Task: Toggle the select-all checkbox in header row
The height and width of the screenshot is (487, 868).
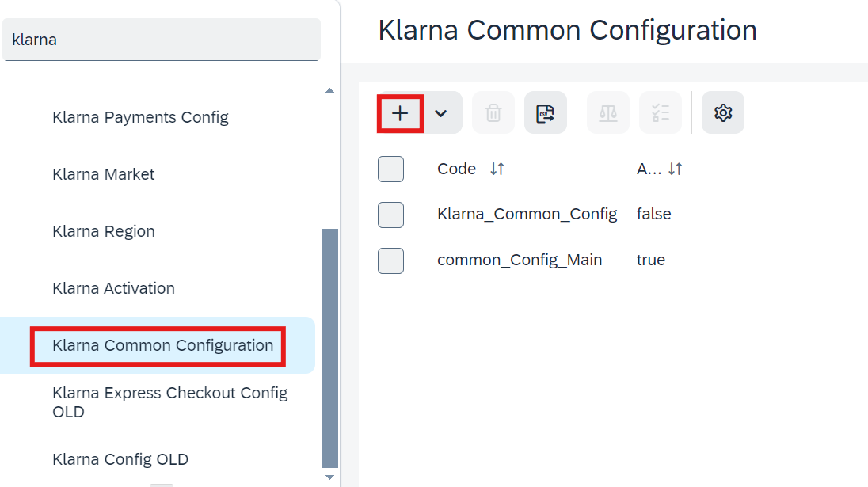Action: coord(390,169)
